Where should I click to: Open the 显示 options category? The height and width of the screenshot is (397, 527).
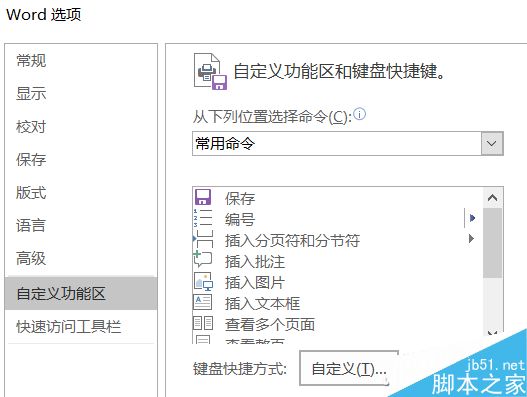pyautogui.click(x=31, y=93)
